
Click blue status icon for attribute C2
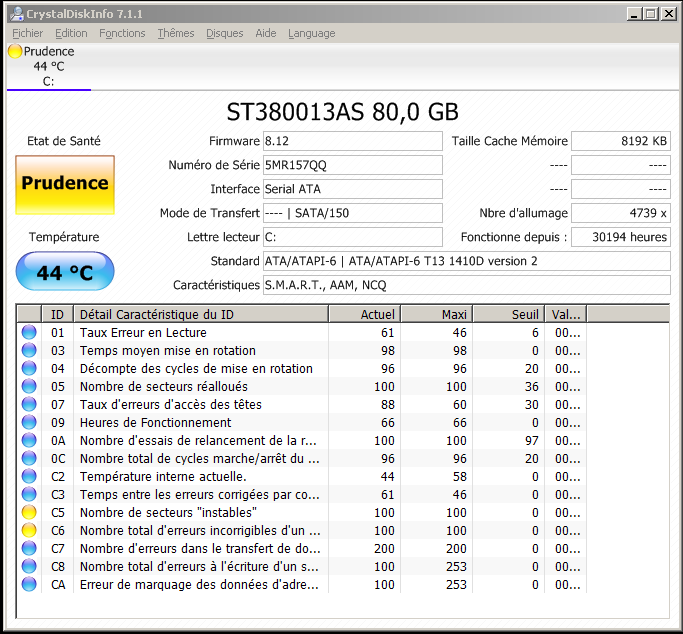coord(29,476)
